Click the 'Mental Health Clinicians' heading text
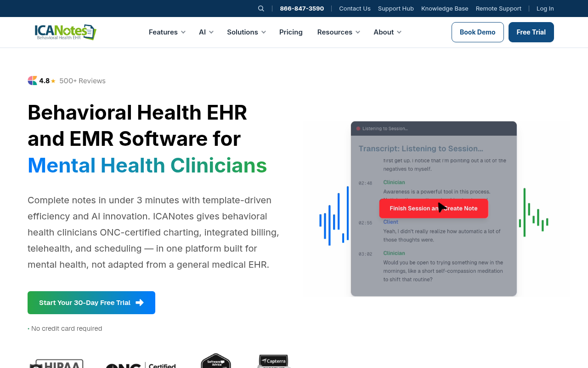 [147, 165]
